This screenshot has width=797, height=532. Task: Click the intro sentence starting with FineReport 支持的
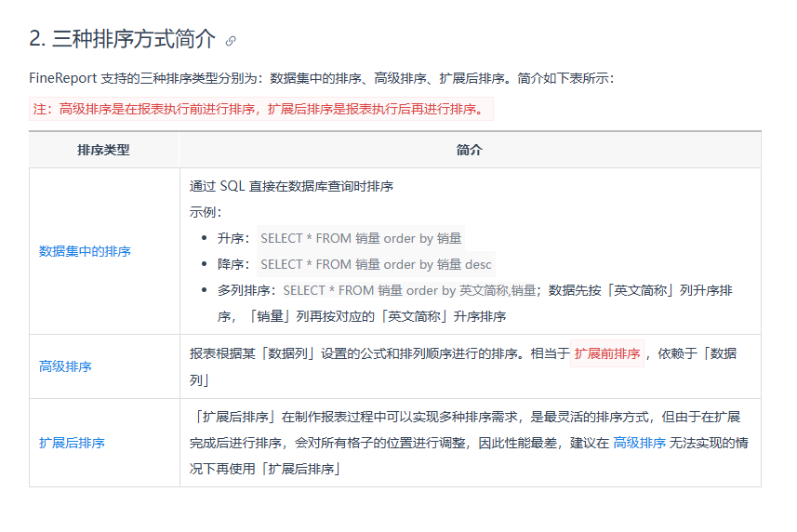click(321, 78)
